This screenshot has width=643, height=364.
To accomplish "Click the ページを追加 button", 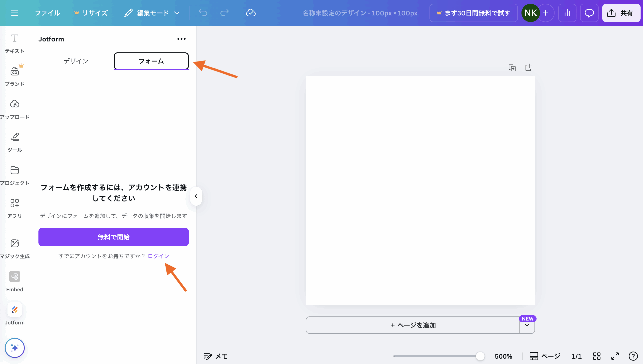I will [x=413, y=325].
